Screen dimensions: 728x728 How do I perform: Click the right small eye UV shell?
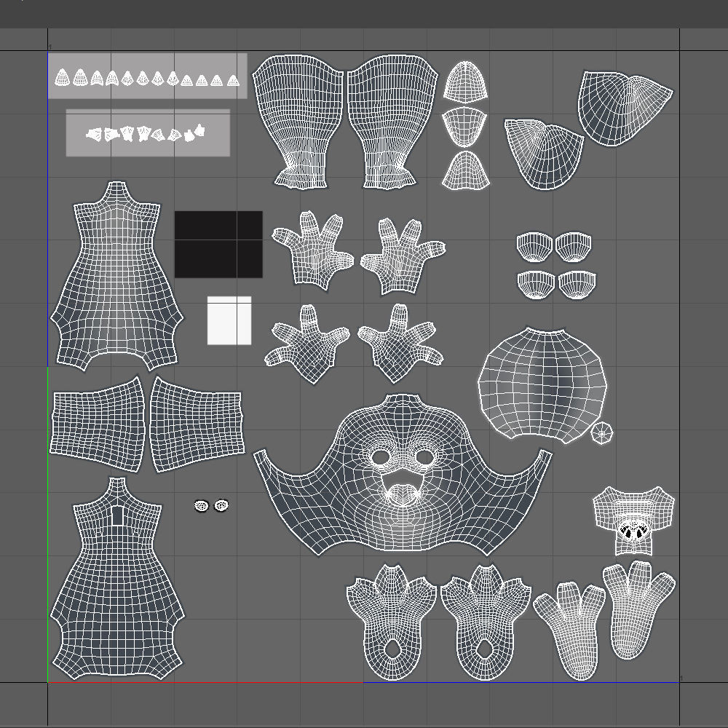click(221, 505)
